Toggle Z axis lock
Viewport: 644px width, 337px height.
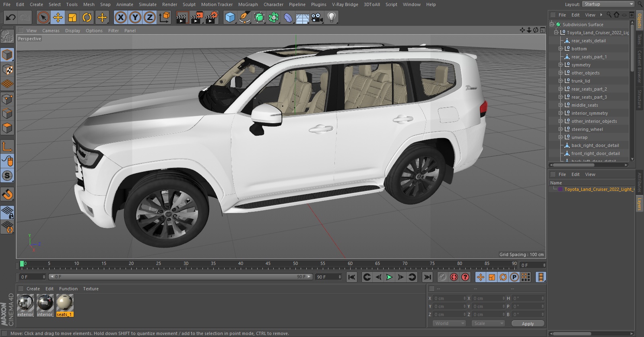tap(150, 17)
